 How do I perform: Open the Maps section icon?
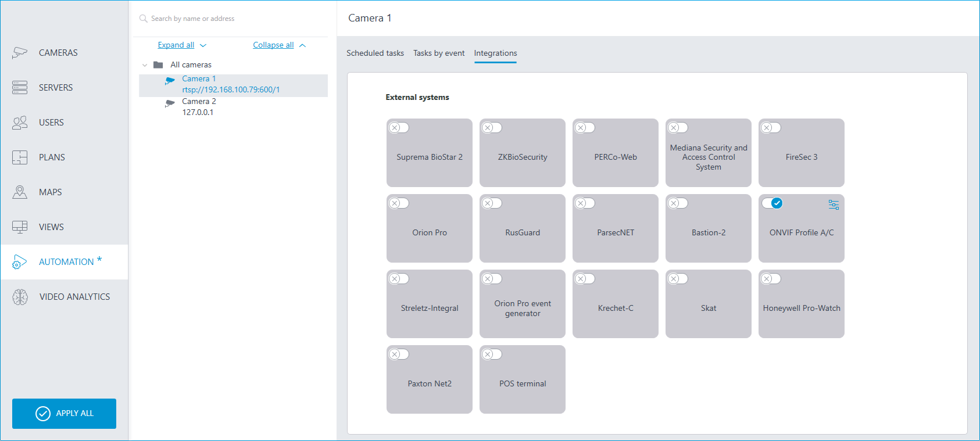pyautogui.click(x=20, y=192)
